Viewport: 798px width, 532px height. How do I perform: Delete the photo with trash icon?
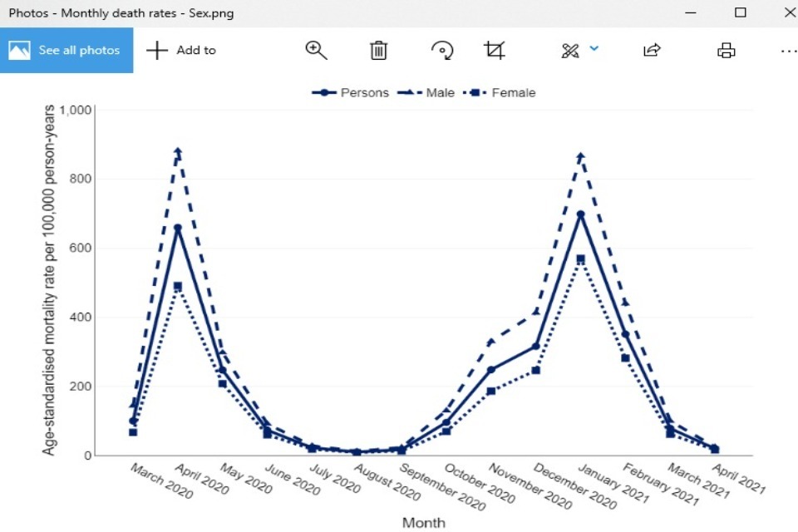pos(378,50)
